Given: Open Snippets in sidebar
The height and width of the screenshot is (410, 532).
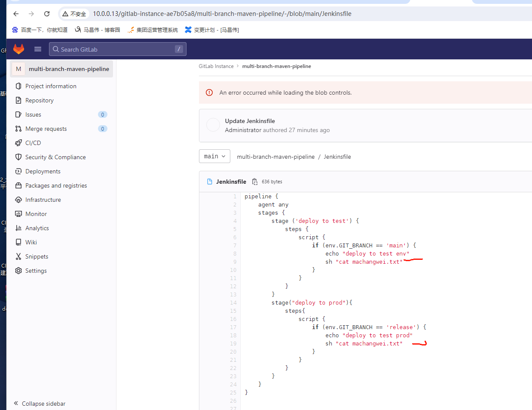Looking at the screenshot, I should point(37,256).
